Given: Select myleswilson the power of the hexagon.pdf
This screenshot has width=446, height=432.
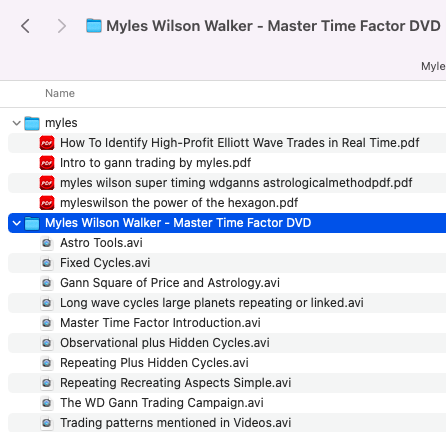Looking at the screenshot, I should pos(179,203).
